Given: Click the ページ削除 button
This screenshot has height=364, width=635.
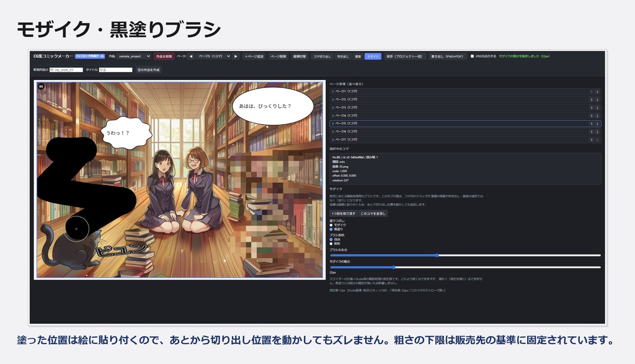Looking at the screenshot, I should (278, 56).
